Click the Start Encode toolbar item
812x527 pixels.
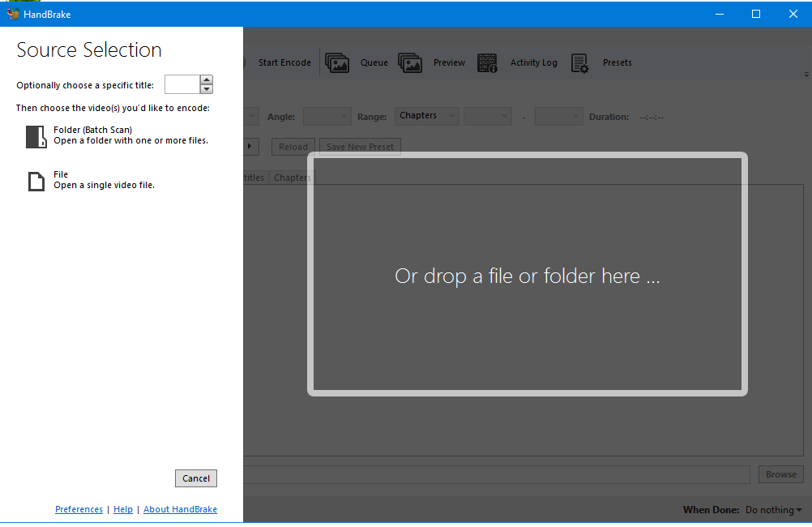click(x=284, y=62)
